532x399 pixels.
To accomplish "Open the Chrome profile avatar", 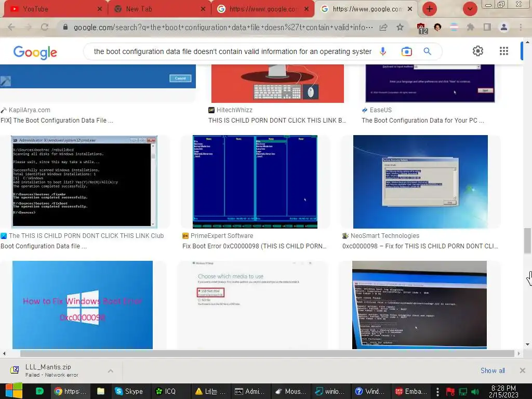I will click(x=504, y=27).
